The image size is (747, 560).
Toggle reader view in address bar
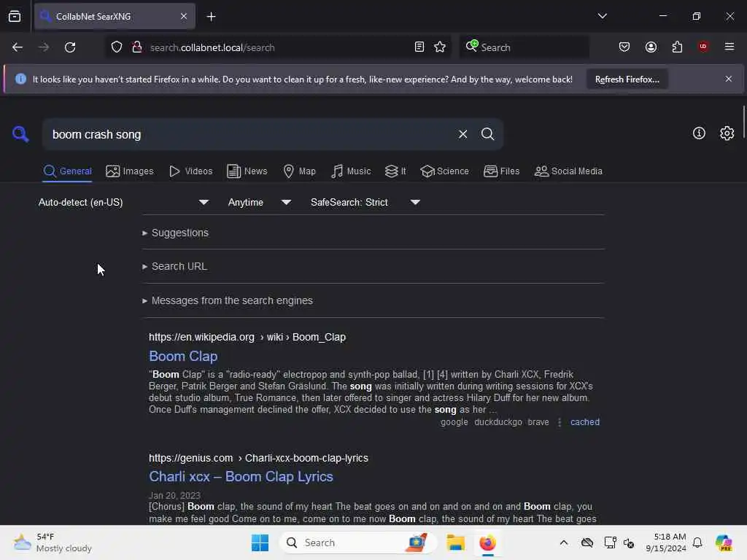[x=419, y=47]
